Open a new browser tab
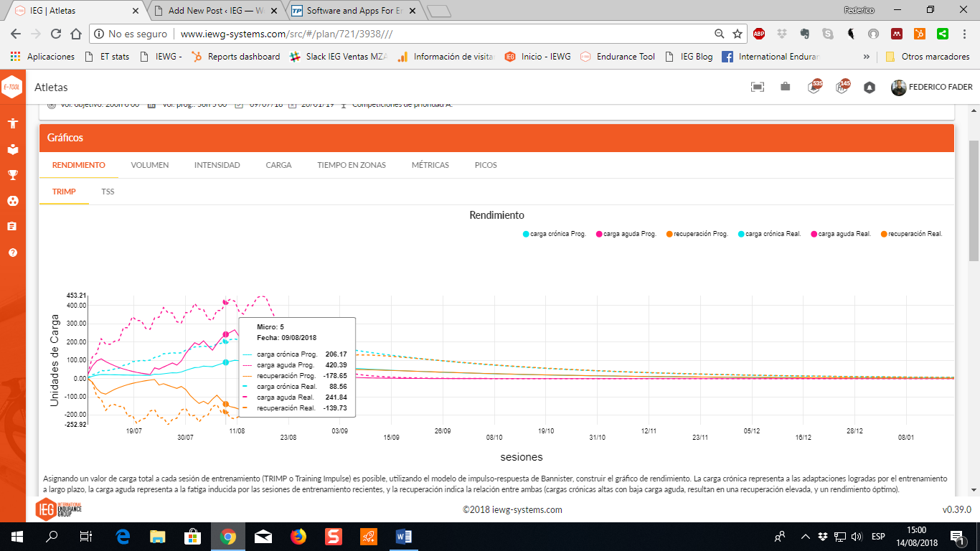The image size is (980, 551). click(x=438, y=11)
